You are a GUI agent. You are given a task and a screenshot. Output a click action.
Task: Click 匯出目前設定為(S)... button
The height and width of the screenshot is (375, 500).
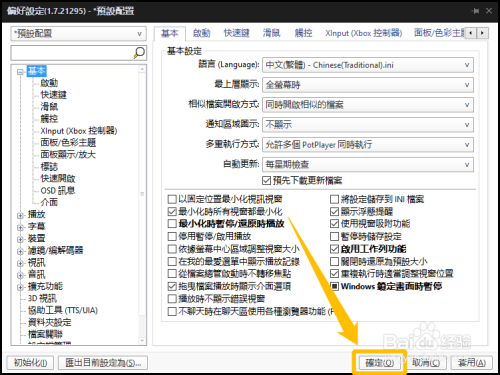[x=103, y=363]
